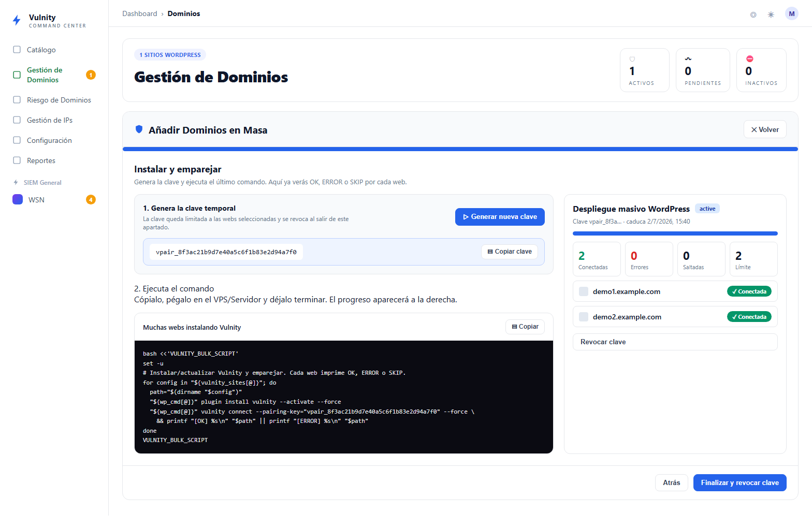Click the Dominios breadcrumb
This screenshot has width=812, height=528.
tap(184, 13)
